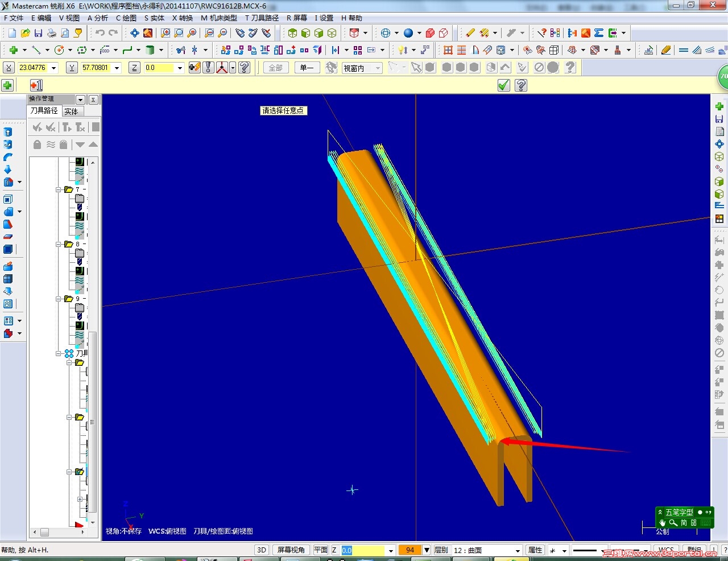The width and height of the screenshot is (728, 561).
Task: Click the FastPoint plus-lightning icon
Action: [195, 68]
